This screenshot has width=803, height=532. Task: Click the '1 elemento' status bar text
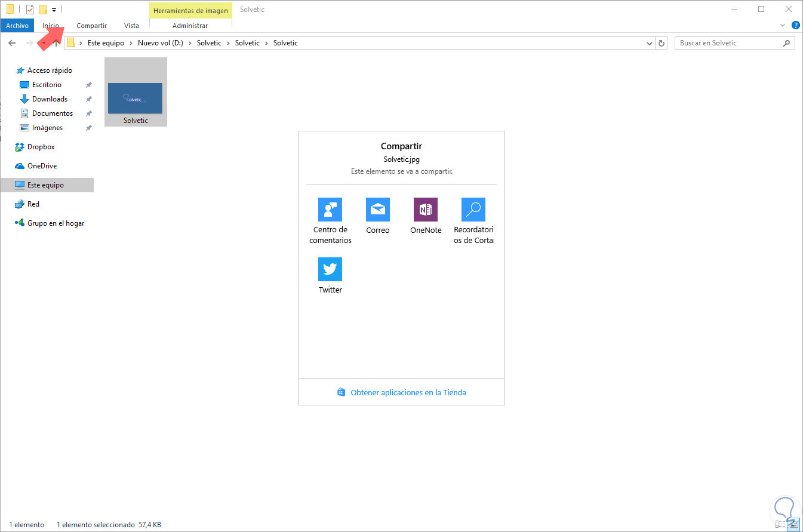pos(26,525)
